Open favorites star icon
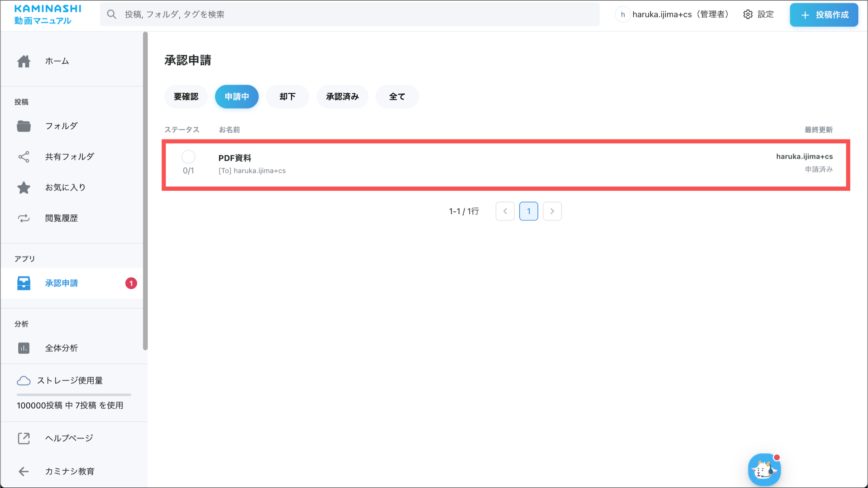This screenshot has width=868, height=488. coord(24,187)
